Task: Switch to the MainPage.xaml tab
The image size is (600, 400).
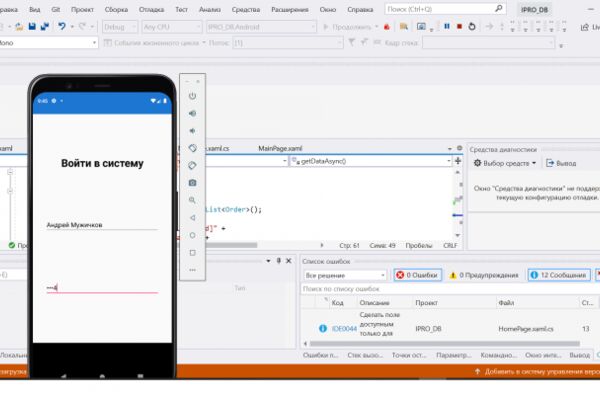Action: tap(280, 149)
